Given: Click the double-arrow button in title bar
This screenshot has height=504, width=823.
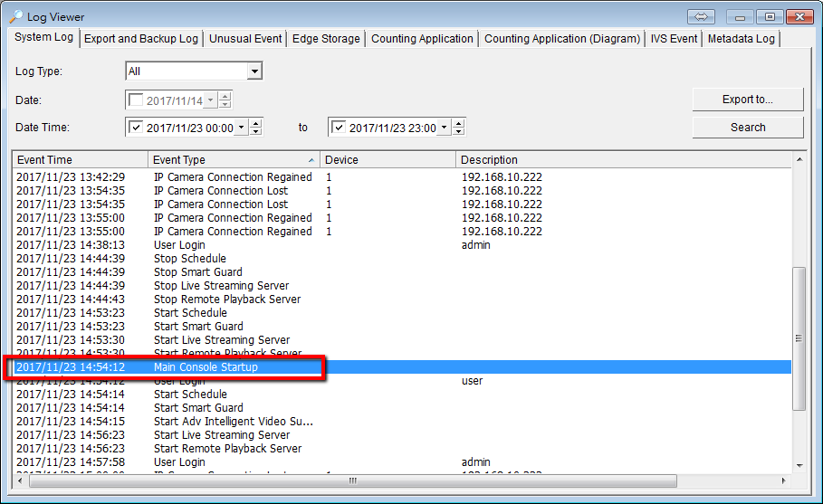Looking at the screenshot, I should click(701, 16).
